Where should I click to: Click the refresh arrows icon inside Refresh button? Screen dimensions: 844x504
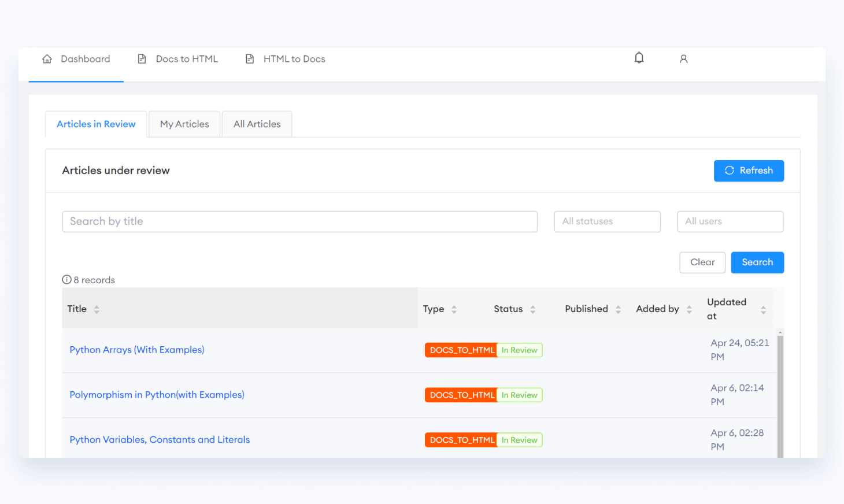tap(730, 171)
